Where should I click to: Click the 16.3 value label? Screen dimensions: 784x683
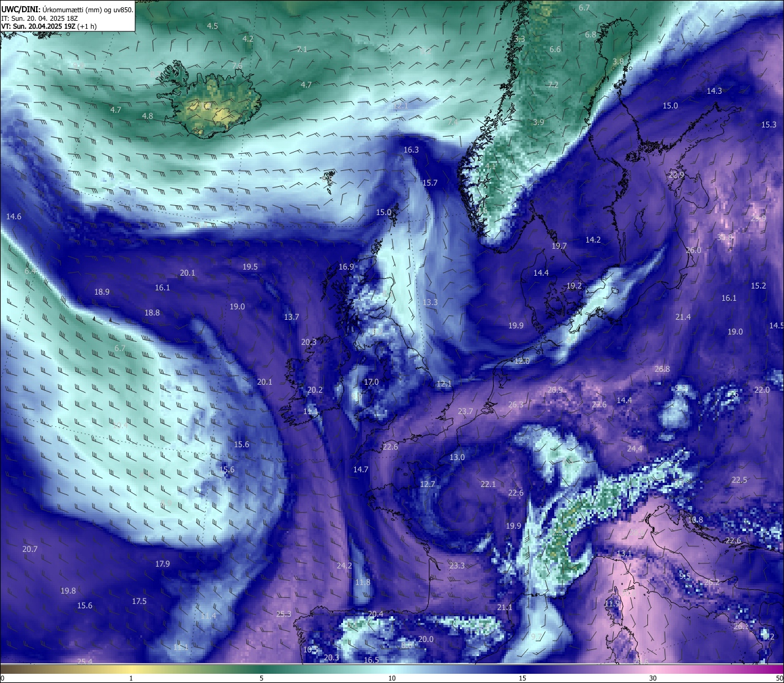click(x=411, y=149)
